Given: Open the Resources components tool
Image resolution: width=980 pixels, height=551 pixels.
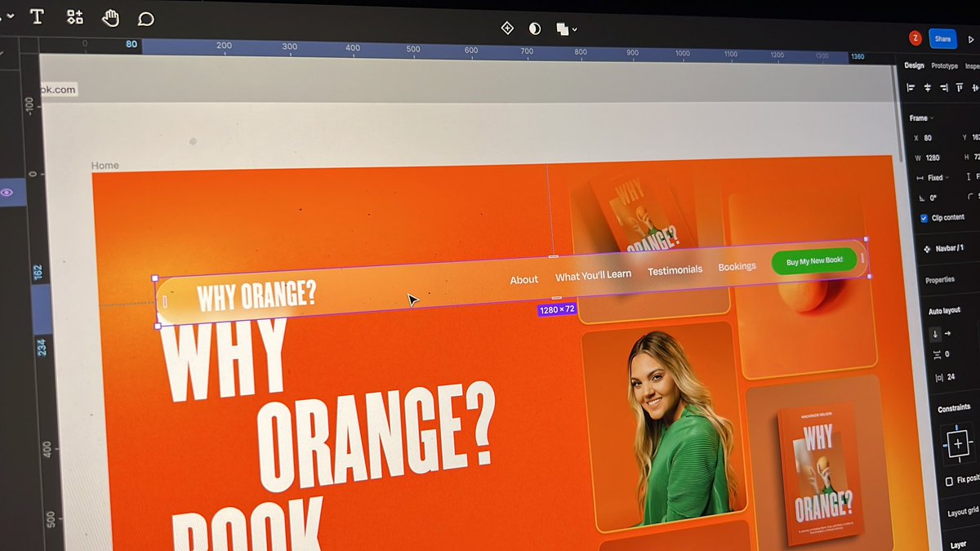Looking at the screenshot, I should tap(75, 17).
